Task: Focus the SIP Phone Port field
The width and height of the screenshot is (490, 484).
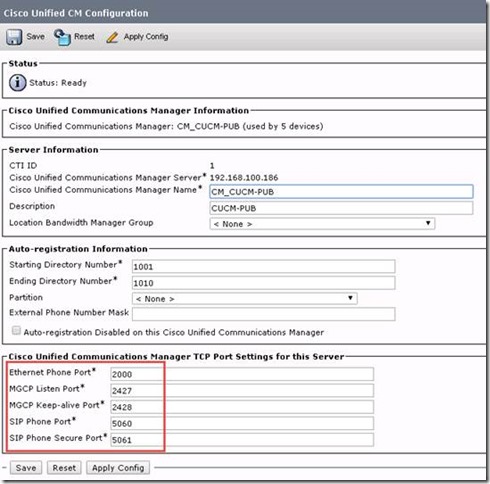Action: click(242, 423)
